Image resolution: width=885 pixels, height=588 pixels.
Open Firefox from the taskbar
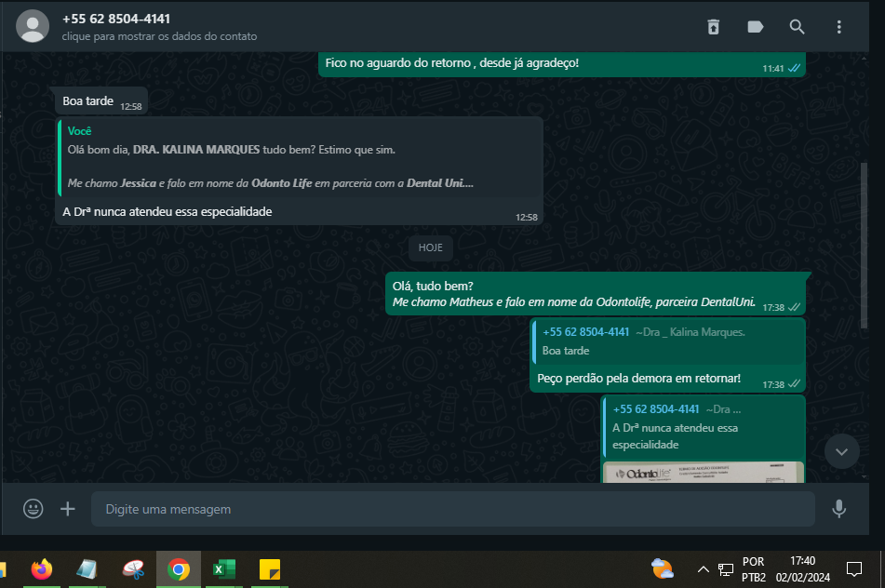[42, 569]
